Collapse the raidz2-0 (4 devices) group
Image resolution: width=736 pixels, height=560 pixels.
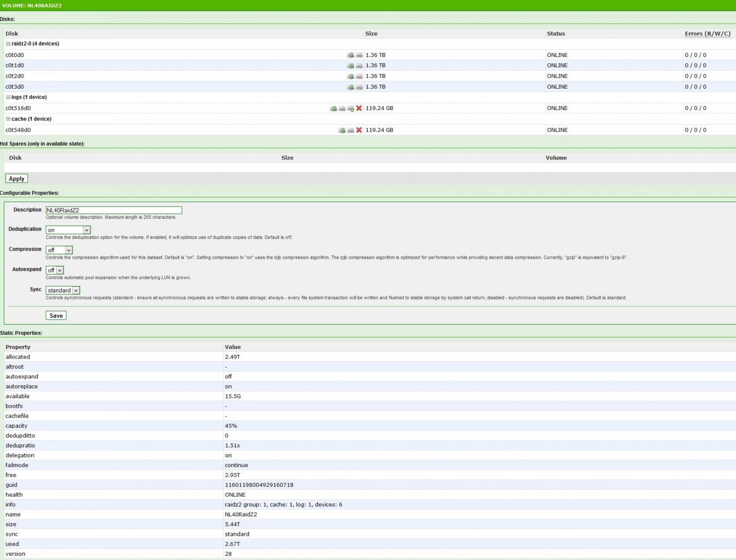8,44
